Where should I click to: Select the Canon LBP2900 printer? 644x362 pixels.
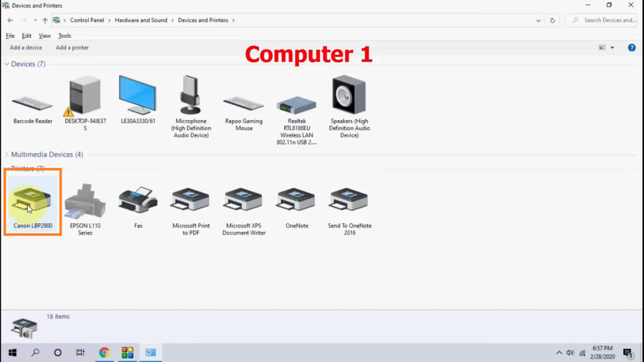[x=31, y=201]
